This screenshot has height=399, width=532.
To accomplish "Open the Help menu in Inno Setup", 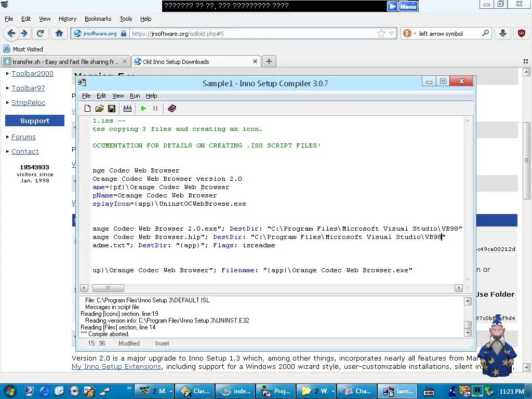I will click(151, 96).
